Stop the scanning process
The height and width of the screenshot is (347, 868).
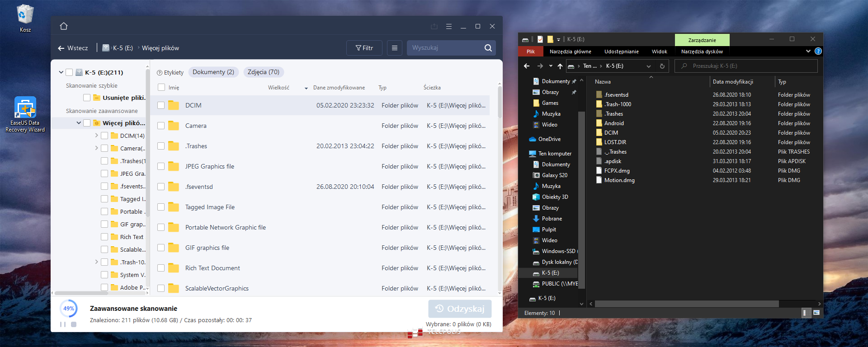[74, 324]
